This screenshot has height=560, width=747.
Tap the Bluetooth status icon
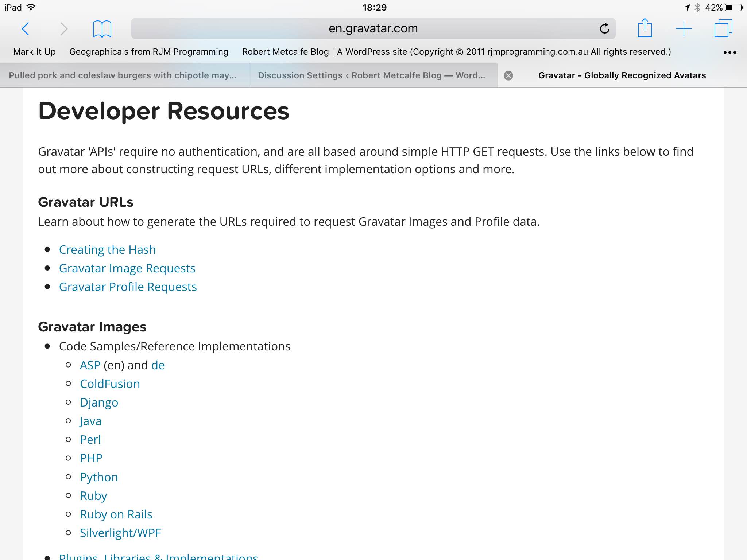(697, 7)
